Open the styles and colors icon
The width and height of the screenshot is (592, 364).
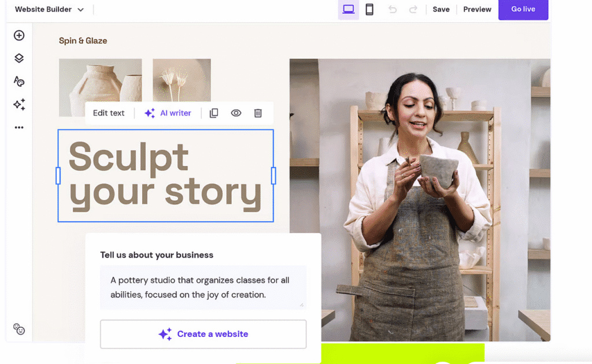tap(19, 81)
